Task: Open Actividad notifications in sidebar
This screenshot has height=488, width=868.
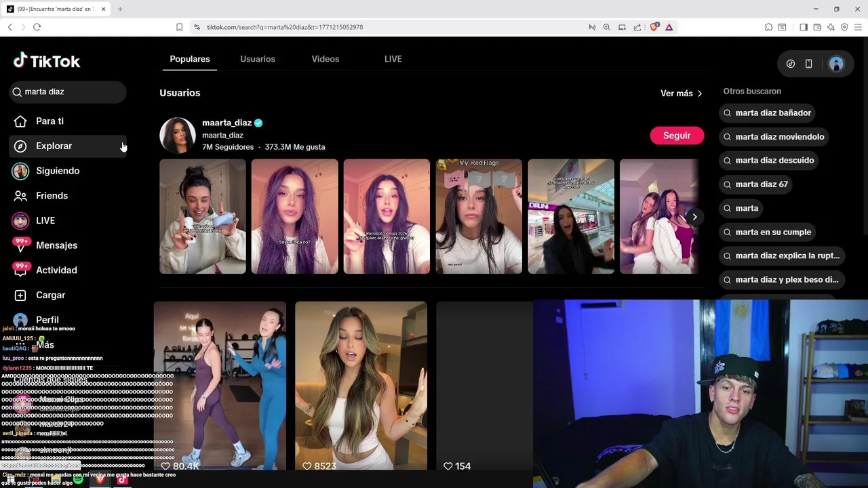Action: pyautogui.click(x=68, y=270)
